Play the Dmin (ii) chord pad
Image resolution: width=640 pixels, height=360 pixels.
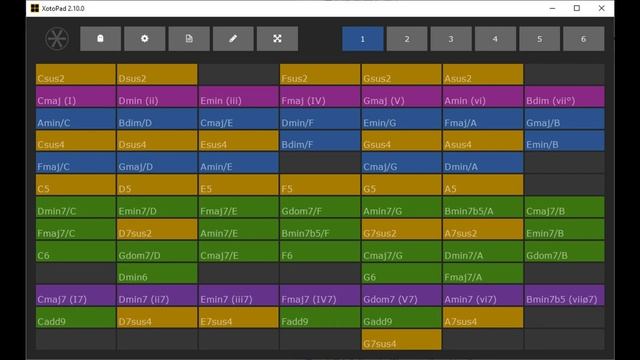[x=157, y=96]
